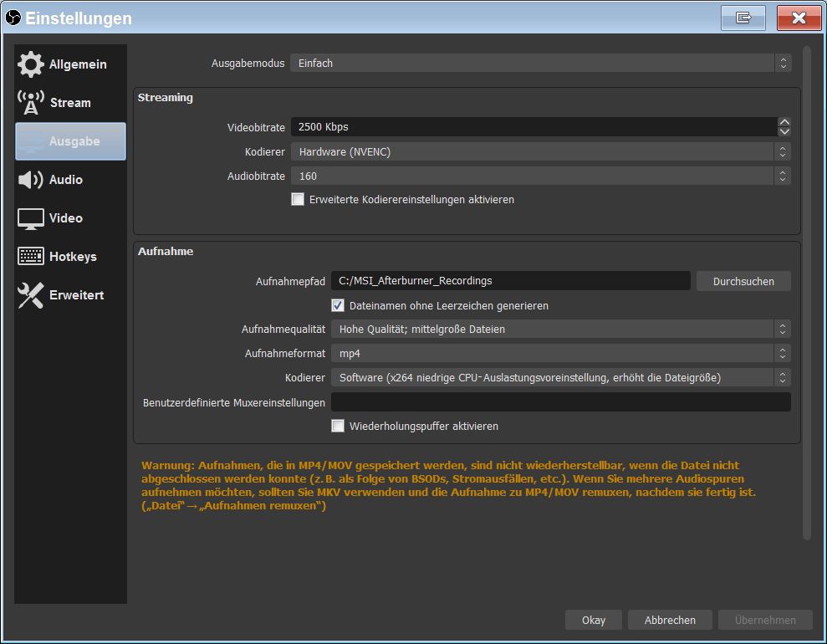Click the Aufnahmequalität label
Screen dimensions: 827x644
pos(283,330)
